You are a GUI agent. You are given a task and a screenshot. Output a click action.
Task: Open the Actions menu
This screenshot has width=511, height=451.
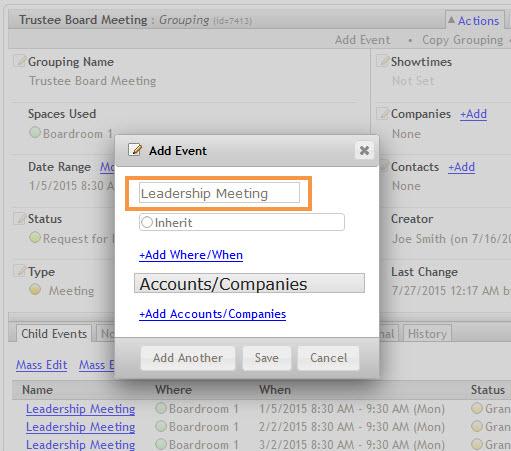[x=475, y=21]
